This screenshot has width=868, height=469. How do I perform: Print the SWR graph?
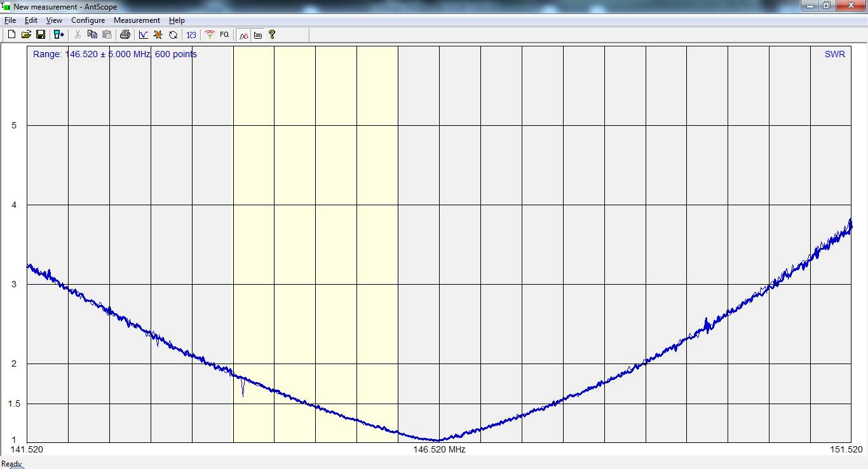[125, 35]
